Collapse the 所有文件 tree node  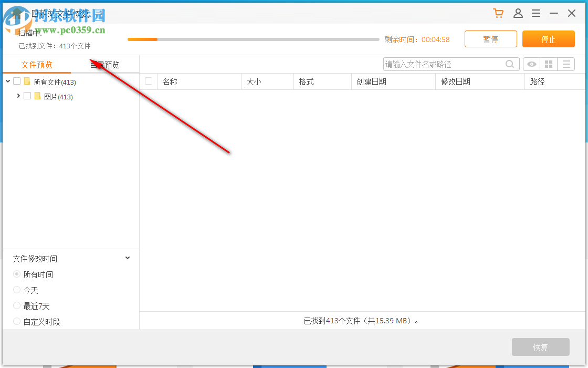[x=7, y=81]
